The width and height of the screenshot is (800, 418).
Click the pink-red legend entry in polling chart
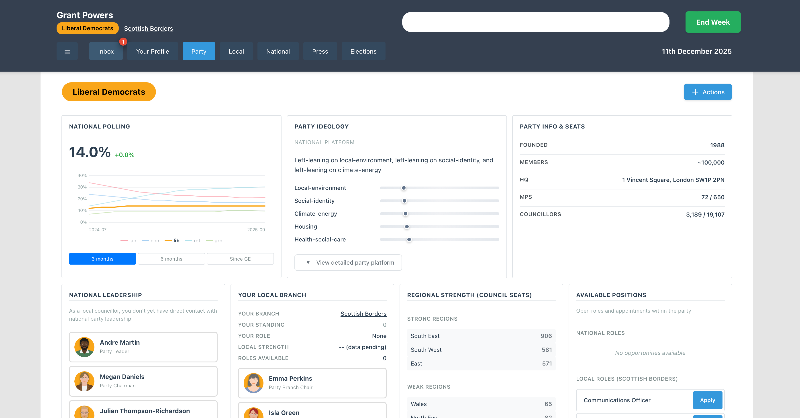(129, 240)
